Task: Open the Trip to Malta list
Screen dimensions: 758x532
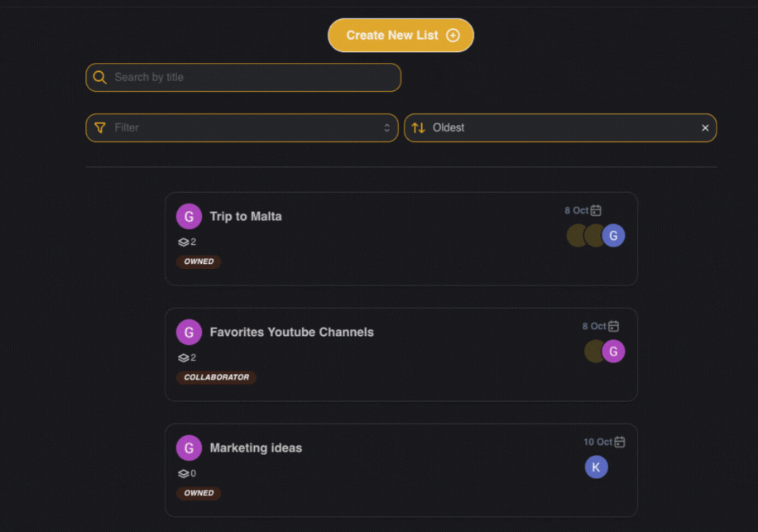Action: pos(401,239)
